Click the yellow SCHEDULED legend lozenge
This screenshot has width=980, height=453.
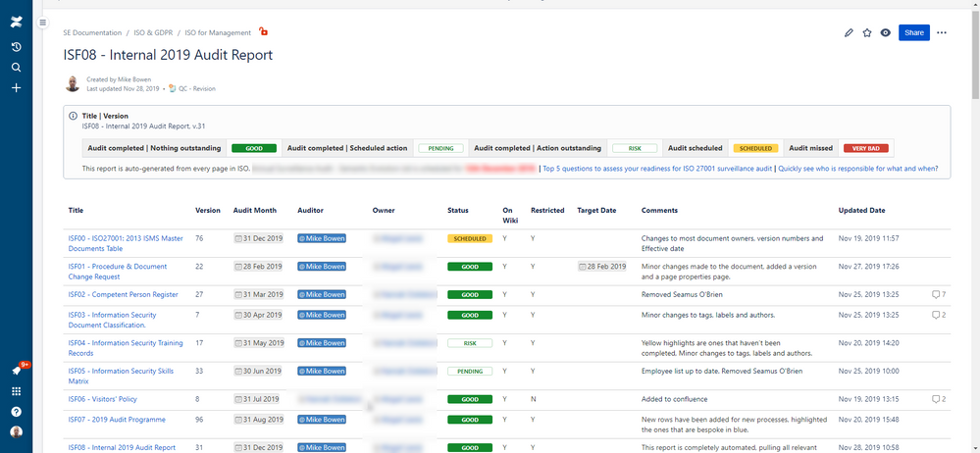755,149
